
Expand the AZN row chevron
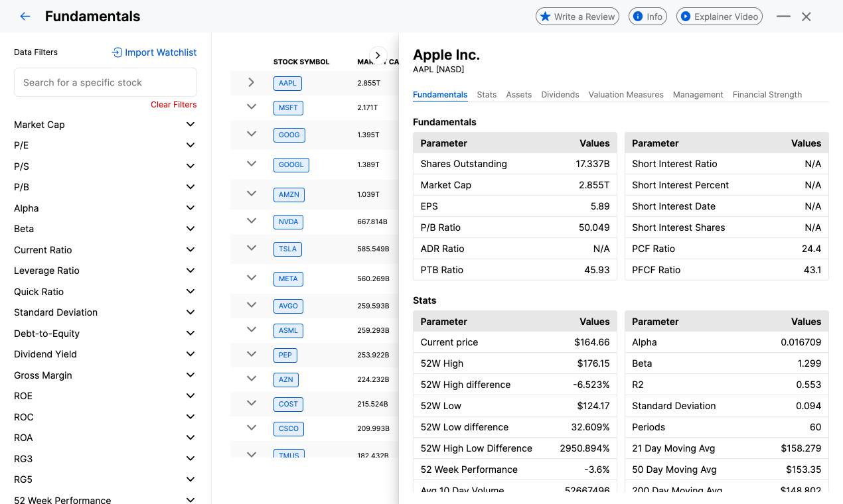(x=251, y=379)
